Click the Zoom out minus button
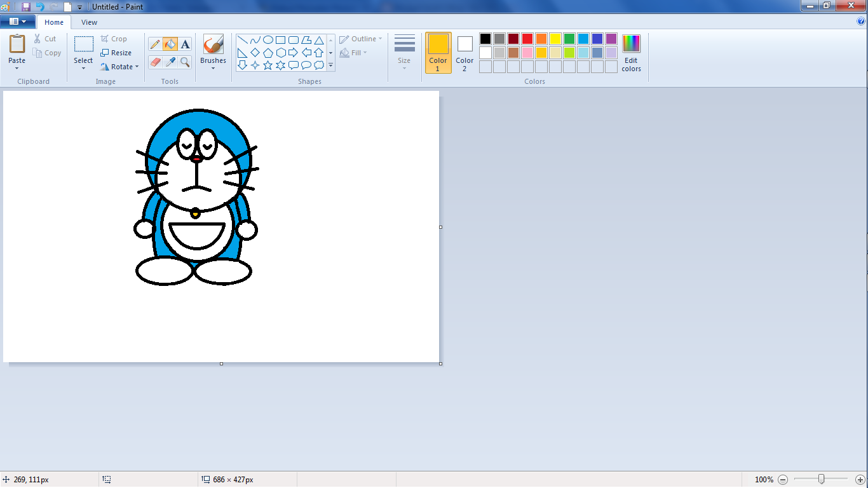868x488 pixels. 783,480
